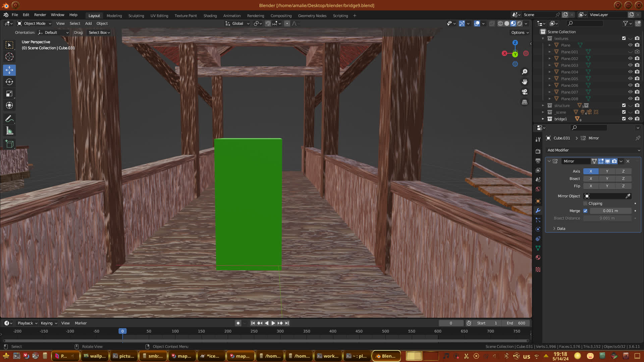
Task: Uncheck the Merge checkbox
Action: (x=585, y=211)
